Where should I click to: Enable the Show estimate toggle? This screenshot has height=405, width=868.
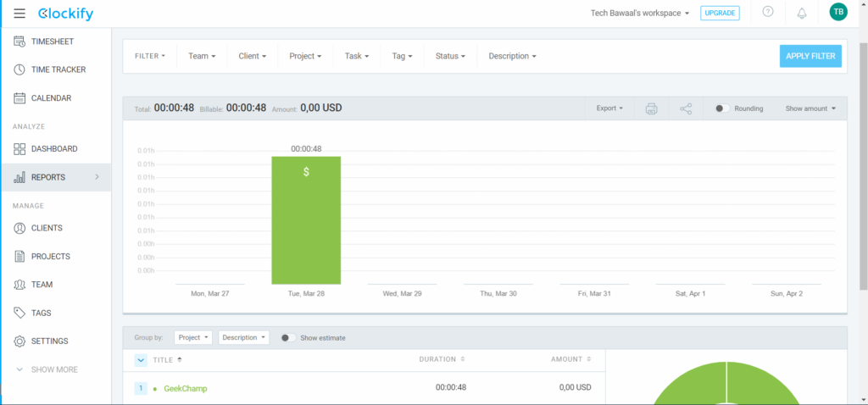288,337
